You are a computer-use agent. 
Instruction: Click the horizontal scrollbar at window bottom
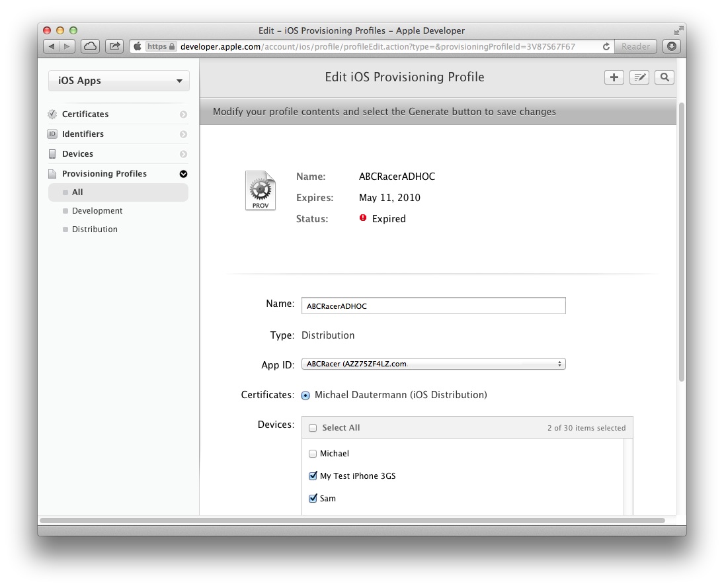pyautogui.click(x=352, y=521)
